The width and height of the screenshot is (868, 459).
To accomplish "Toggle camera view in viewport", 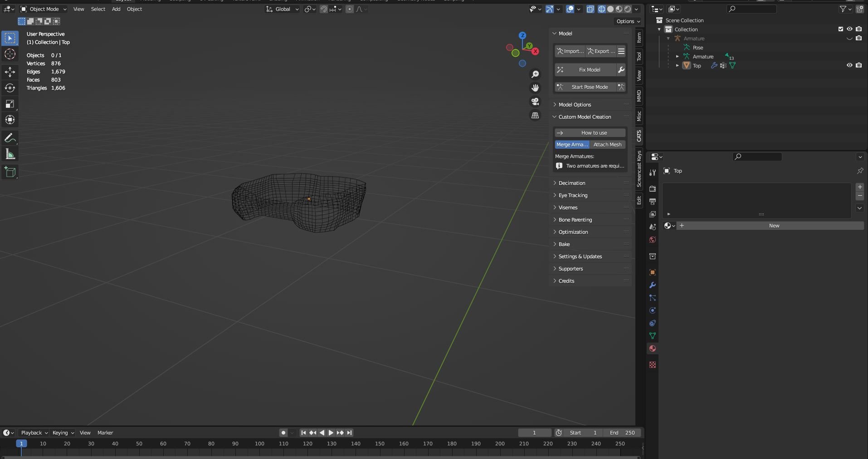I will click(x=535, y=101).
